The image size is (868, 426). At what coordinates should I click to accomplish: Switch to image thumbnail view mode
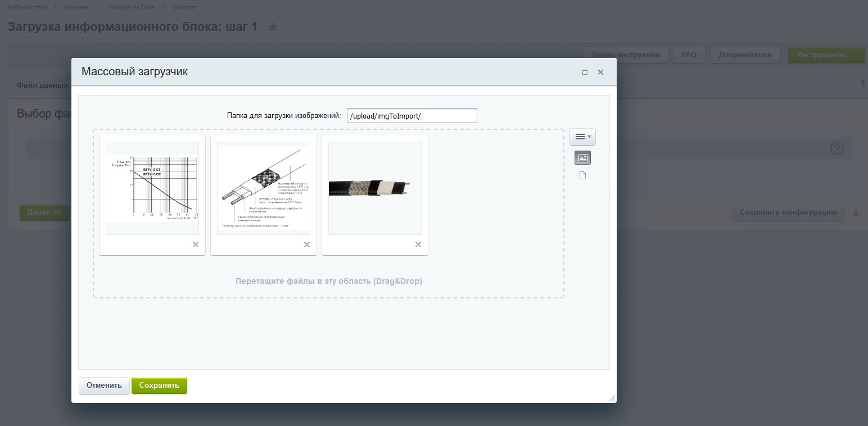582,158
